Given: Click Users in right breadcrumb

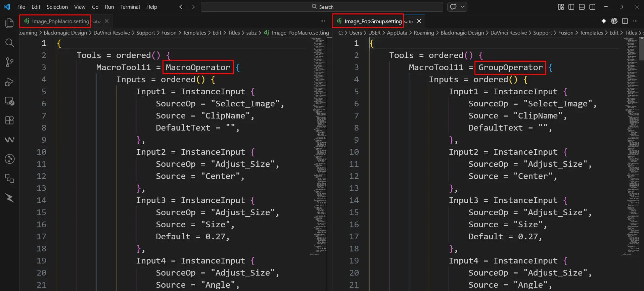Looking at the screenshot, I should point(355,33).
